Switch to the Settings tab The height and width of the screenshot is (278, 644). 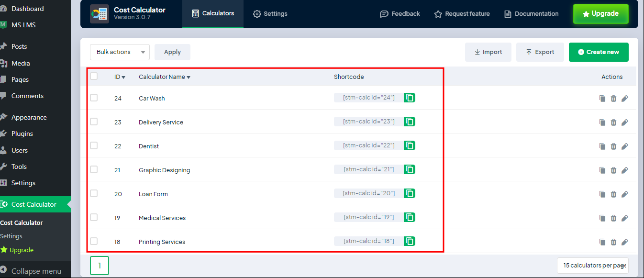coord(270,14)
